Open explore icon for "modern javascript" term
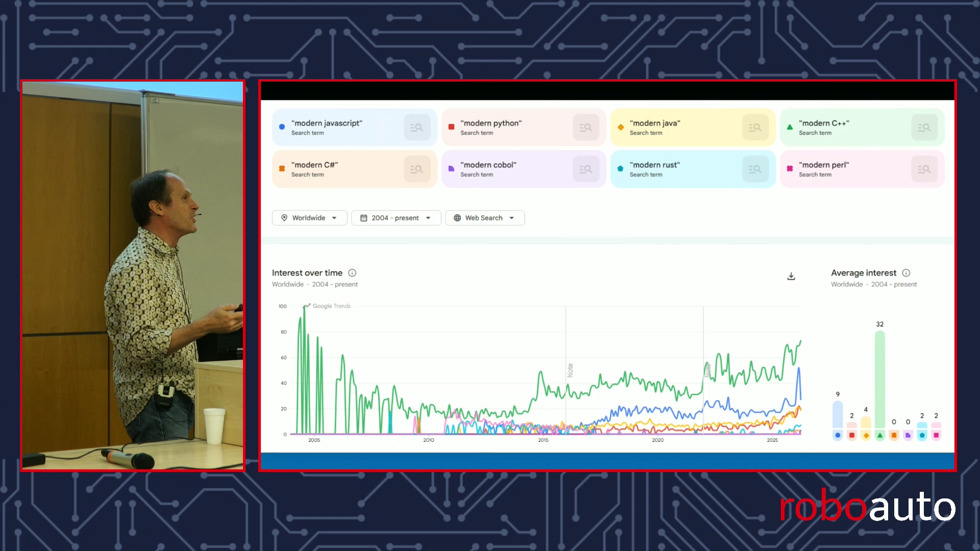 [416, 128]
